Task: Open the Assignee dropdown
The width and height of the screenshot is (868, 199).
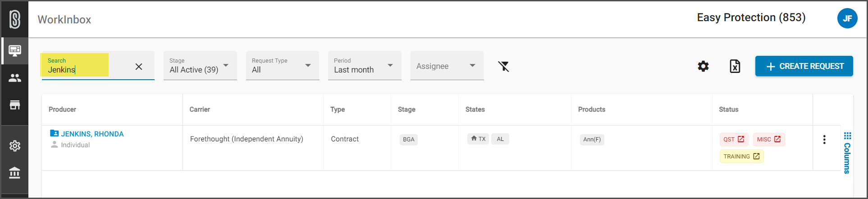Action: pos(447,66)
